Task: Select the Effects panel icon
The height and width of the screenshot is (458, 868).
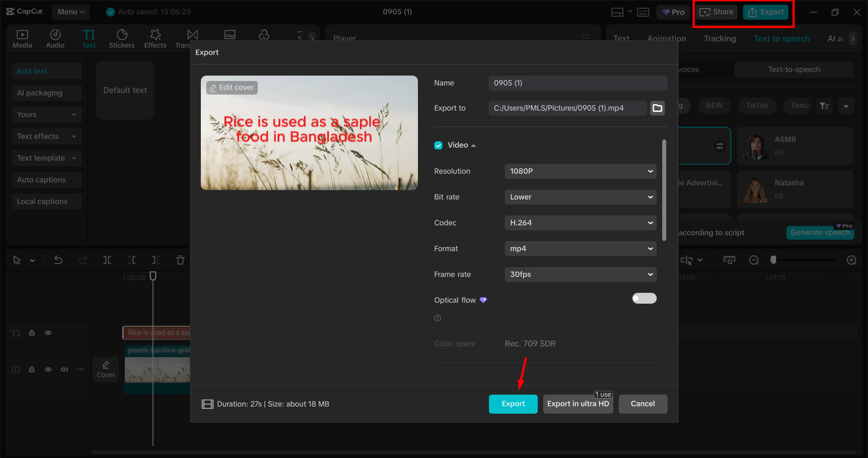Action: (155, 38)
